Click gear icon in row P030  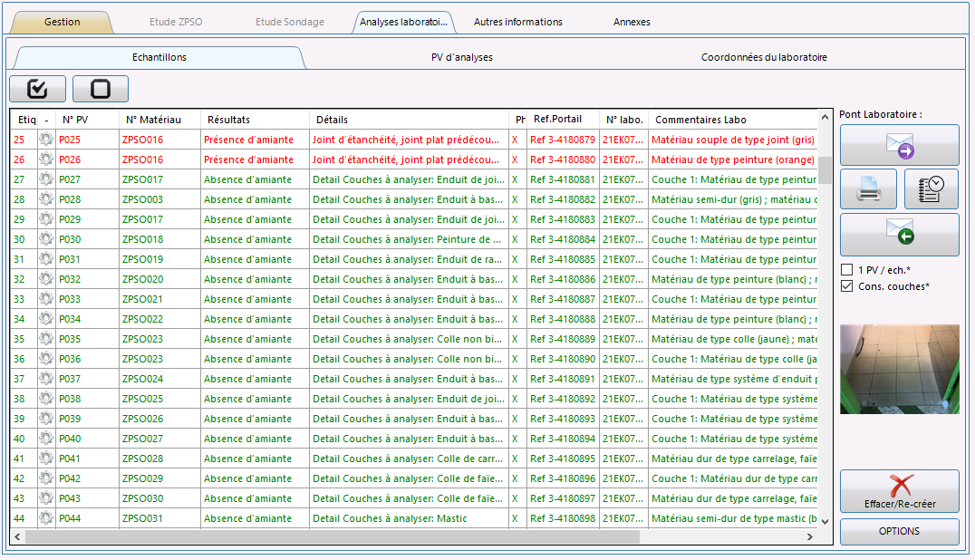[x=46, y=238]
